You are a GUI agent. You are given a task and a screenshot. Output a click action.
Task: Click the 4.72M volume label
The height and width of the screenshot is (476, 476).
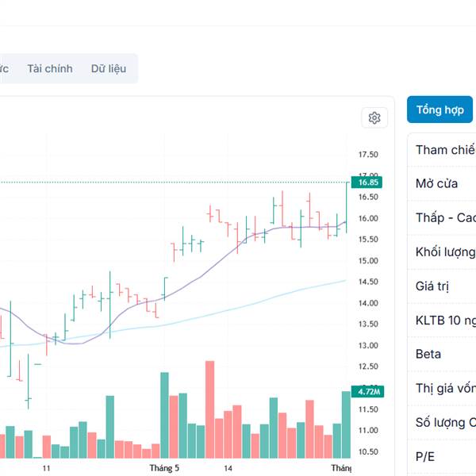pyautogui.click(x=370, y=392)
